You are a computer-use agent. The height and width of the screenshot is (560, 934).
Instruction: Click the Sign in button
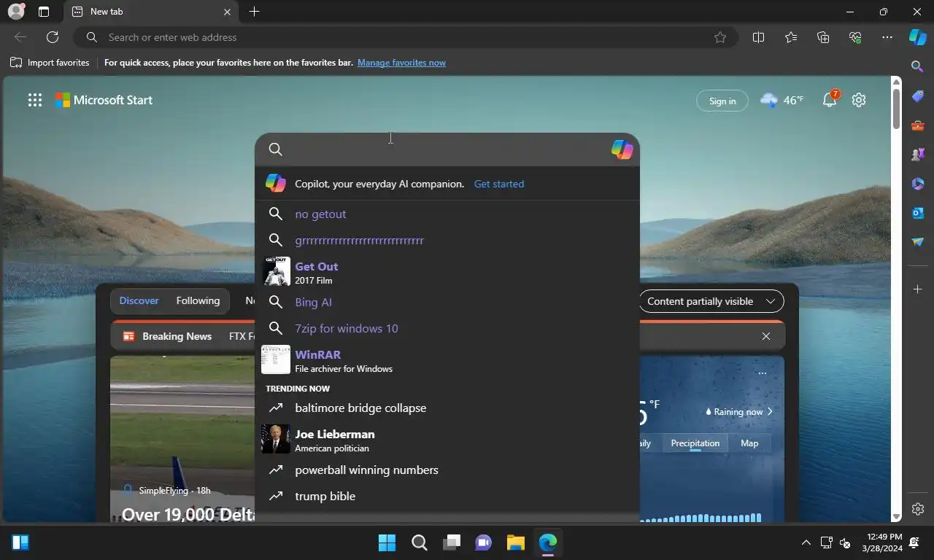click(x=722, y=101)
